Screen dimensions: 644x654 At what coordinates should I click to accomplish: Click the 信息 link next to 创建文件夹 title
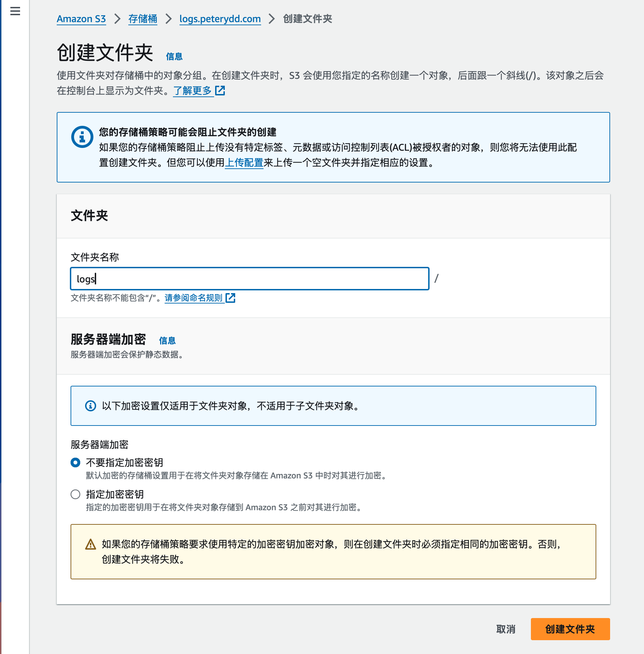[174, 56]
